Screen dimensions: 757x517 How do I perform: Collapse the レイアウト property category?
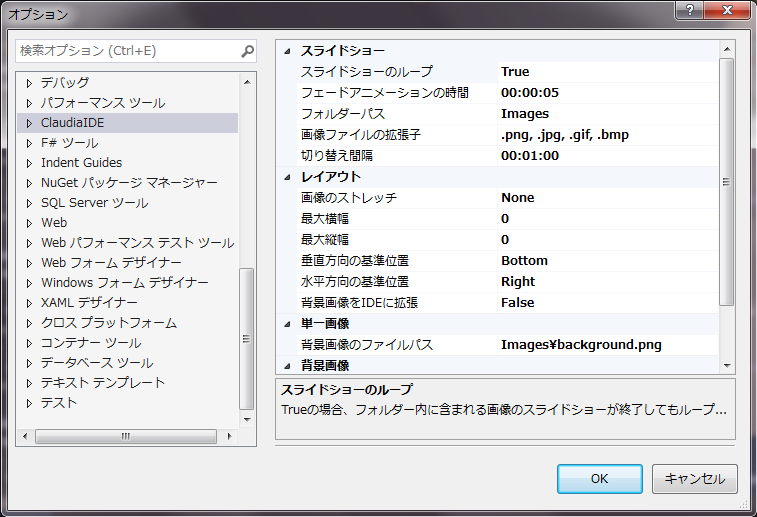coord(287,177)
